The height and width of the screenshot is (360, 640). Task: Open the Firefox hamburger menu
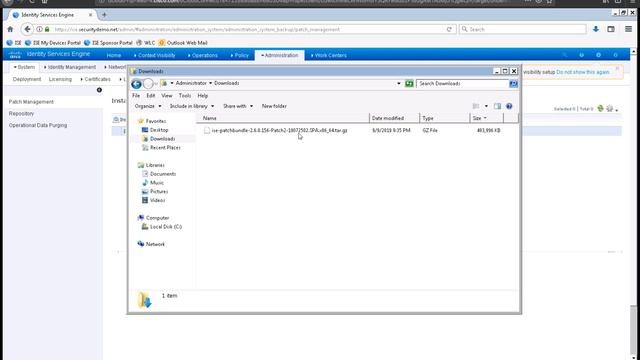629,29
